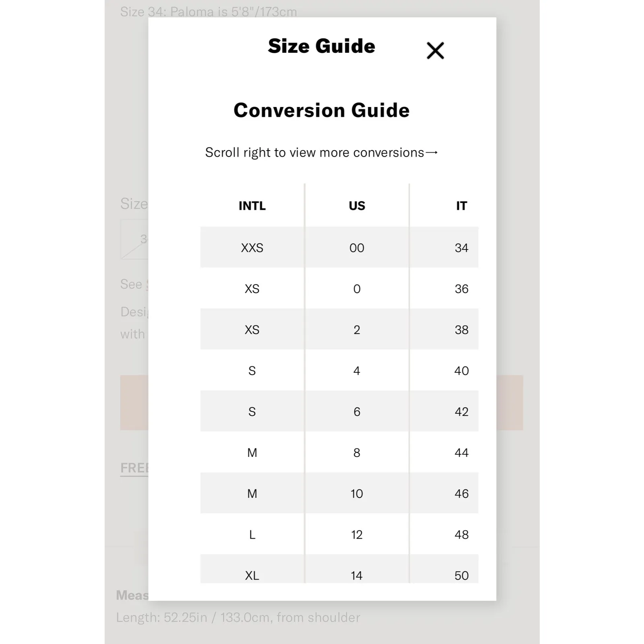
Task: Click the INTL column header
Action: tap(252, 206)
